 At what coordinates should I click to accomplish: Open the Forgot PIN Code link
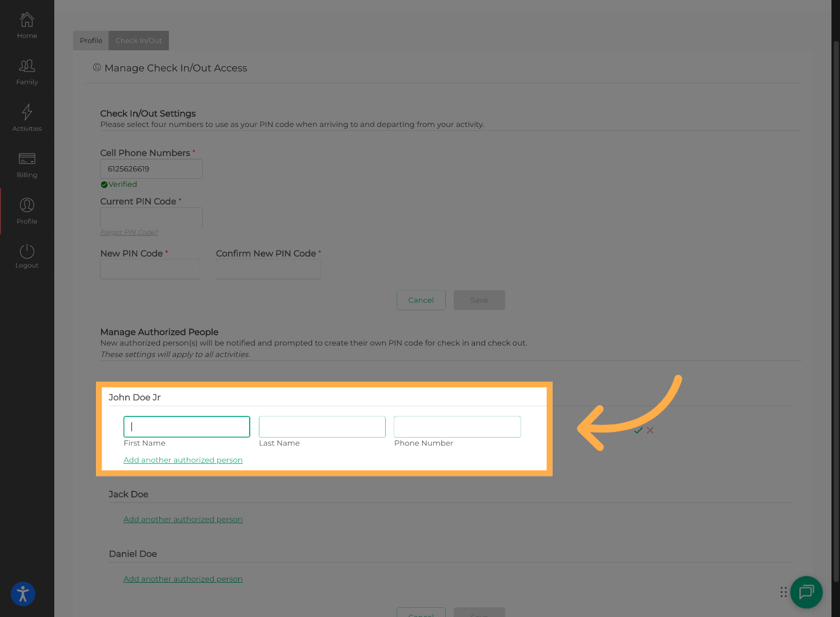(129, 232)
